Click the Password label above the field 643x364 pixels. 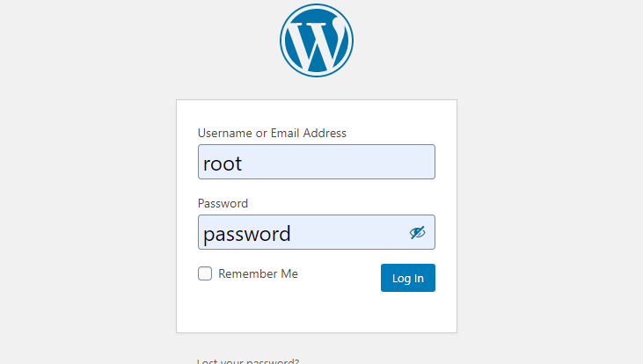(x=223, y=203)
